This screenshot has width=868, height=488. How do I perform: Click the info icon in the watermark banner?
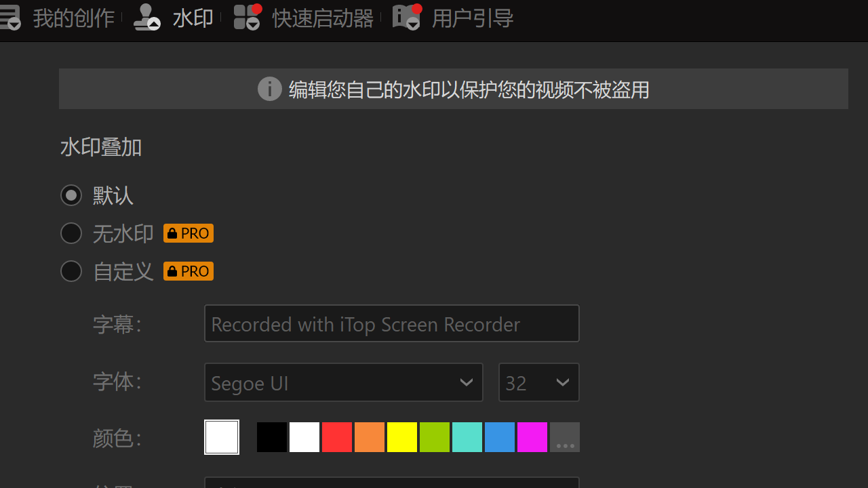coord(269,89)
